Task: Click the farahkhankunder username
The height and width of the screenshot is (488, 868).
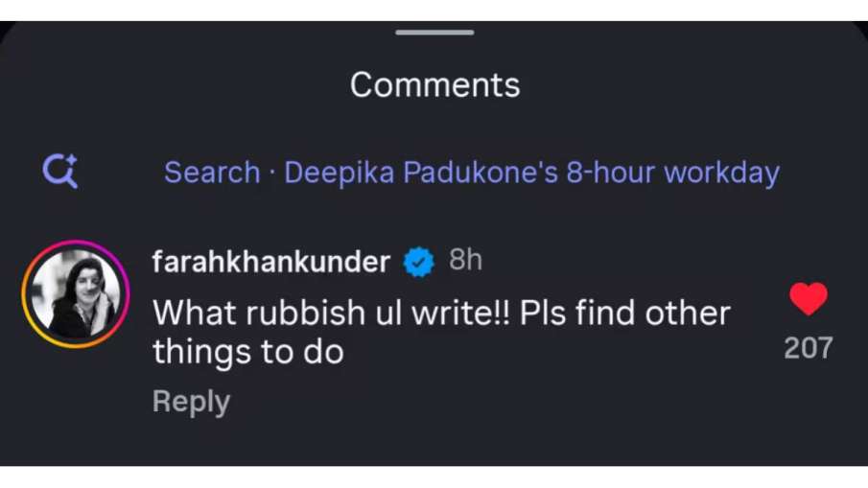Action: pyautogui.click(x=271, y=262)
